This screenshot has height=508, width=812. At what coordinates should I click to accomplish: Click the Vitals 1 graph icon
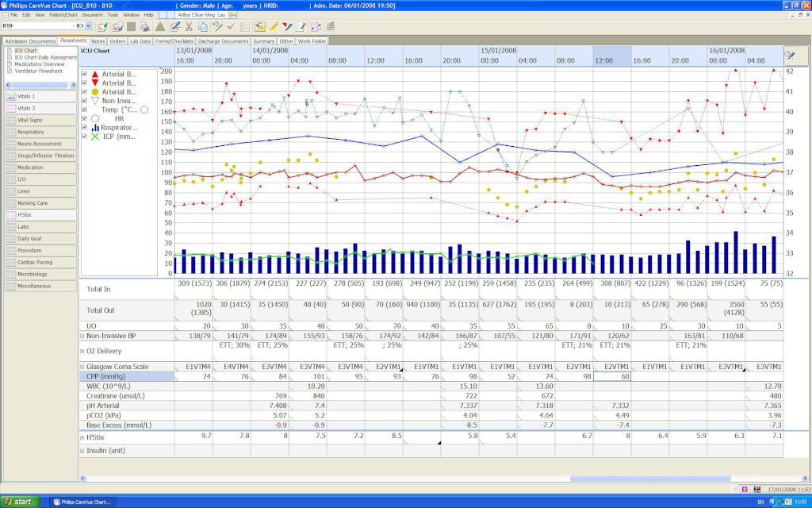click(11, 96)
